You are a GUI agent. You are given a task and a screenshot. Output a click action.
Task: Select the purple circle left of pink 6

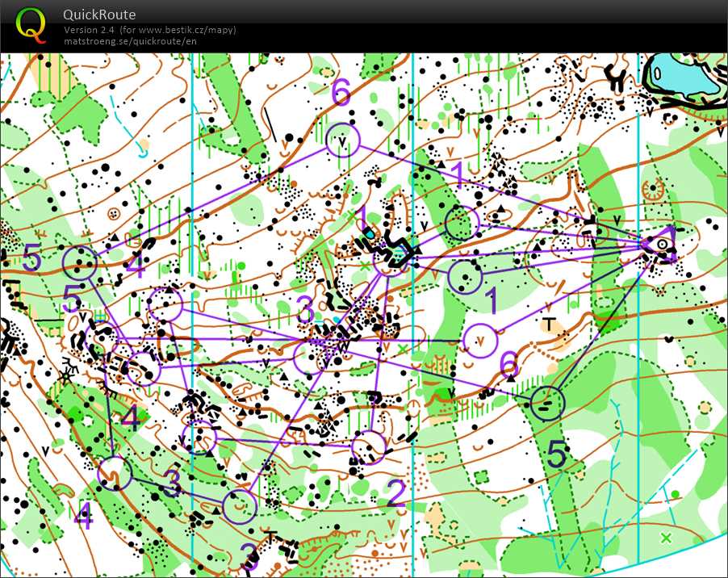[x=480, y=340]
